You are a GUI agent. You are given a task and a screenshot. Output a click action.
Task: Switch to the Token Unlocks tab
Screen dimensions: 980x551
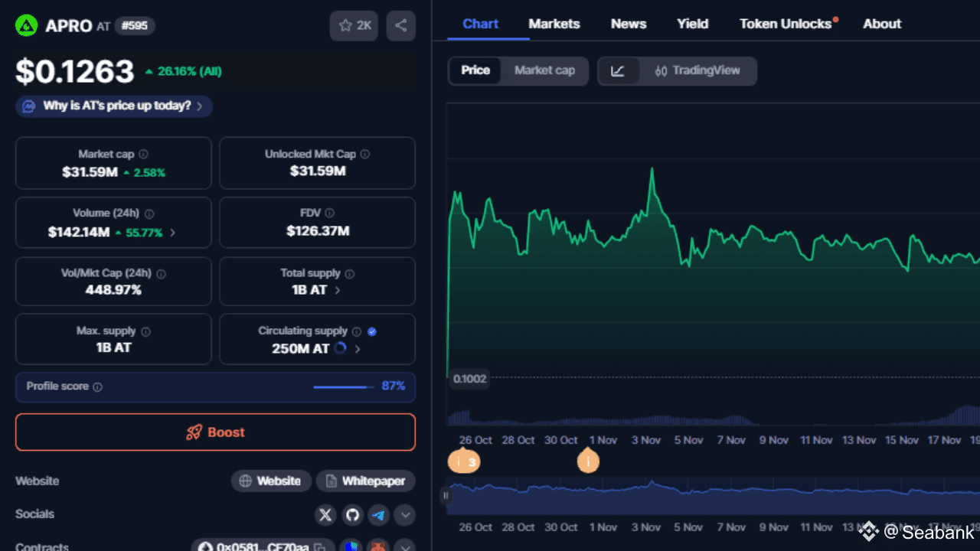[x=786, y=24]
